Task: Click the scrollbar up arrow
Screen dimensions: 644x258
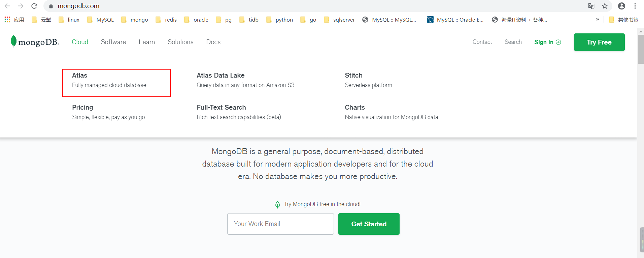Action: click(x=641, y=31)
